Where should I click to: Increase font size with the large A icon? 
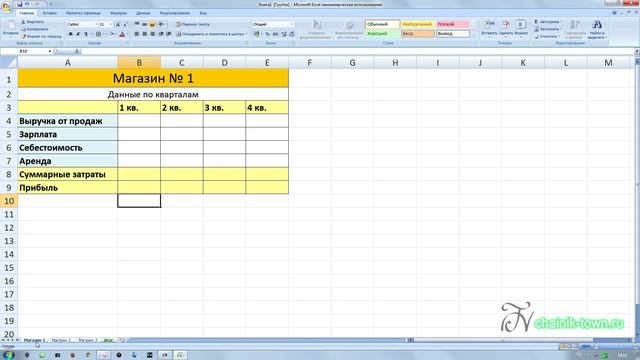118,24
